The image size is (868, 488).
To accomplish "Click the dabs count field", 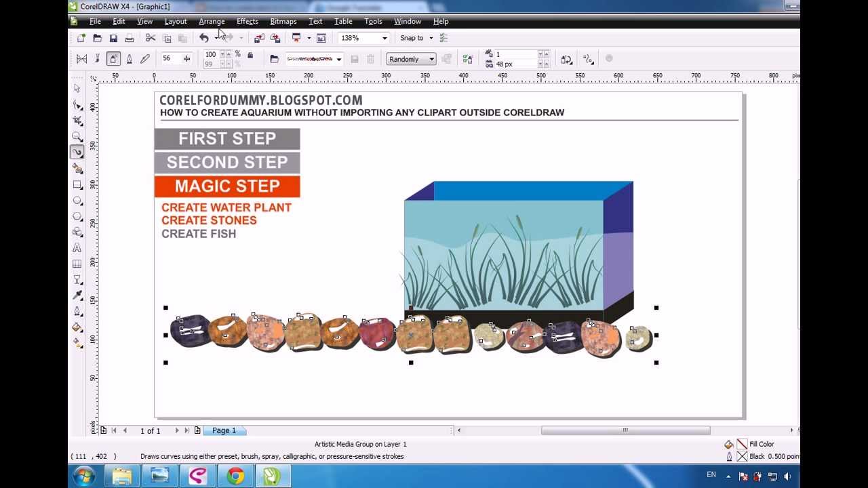I will click(516, 54).
